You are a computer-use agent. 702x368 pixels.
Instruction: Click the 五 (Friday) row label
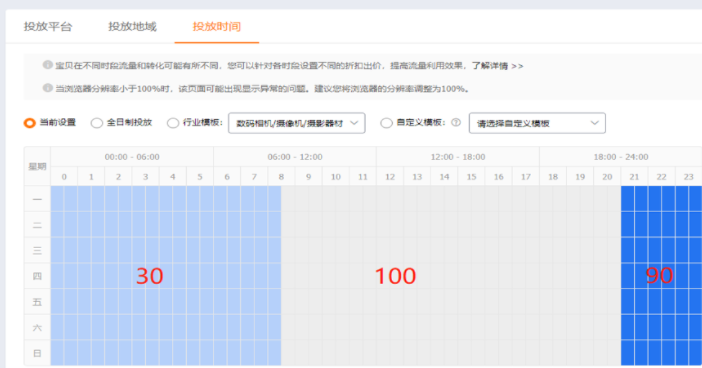coord(37,302)
